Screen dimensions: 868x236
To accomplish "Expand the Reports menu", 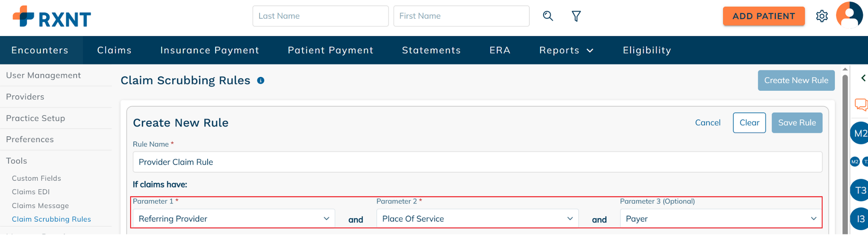I will 566,50.
